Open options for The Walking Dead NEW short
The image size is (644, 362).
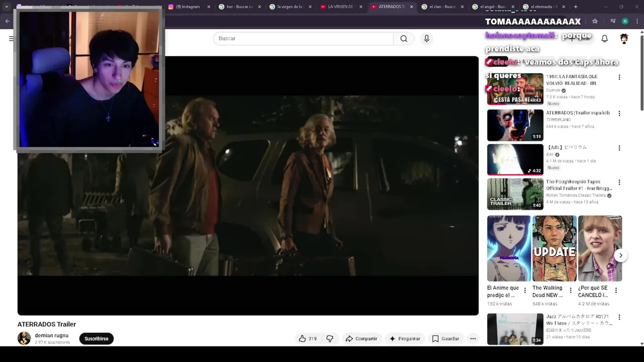[570, 291]
